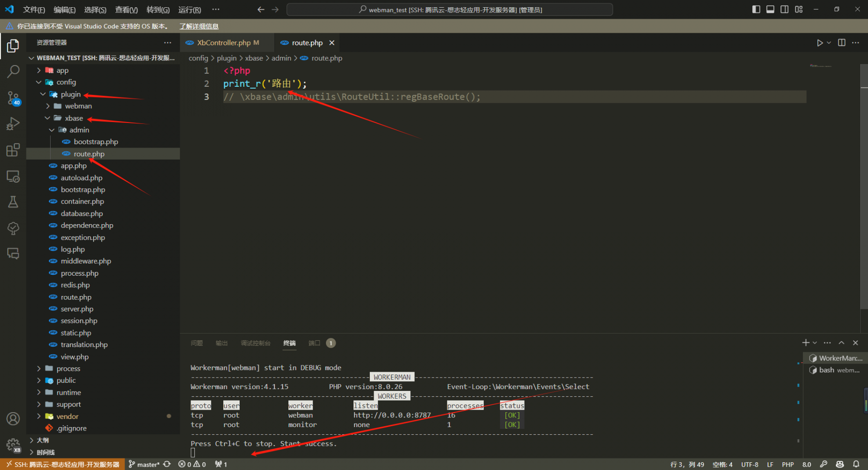Screen dimensions: 868x470
Task: Open bootstrap.php under admin folder
Action: tap(96, 142)
